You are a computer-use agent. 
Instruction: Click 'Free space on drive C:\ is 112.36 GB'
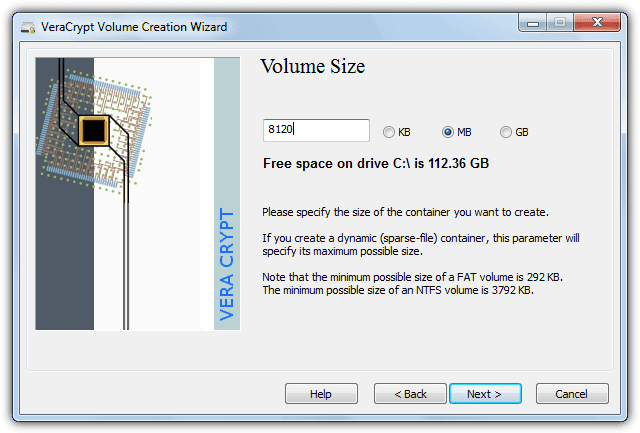pos(376,163)
